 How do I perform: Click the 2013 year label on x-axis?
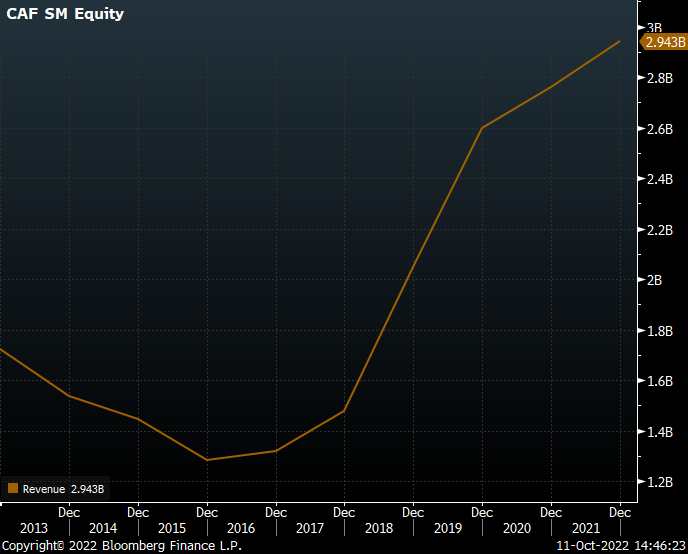point(33,528)
